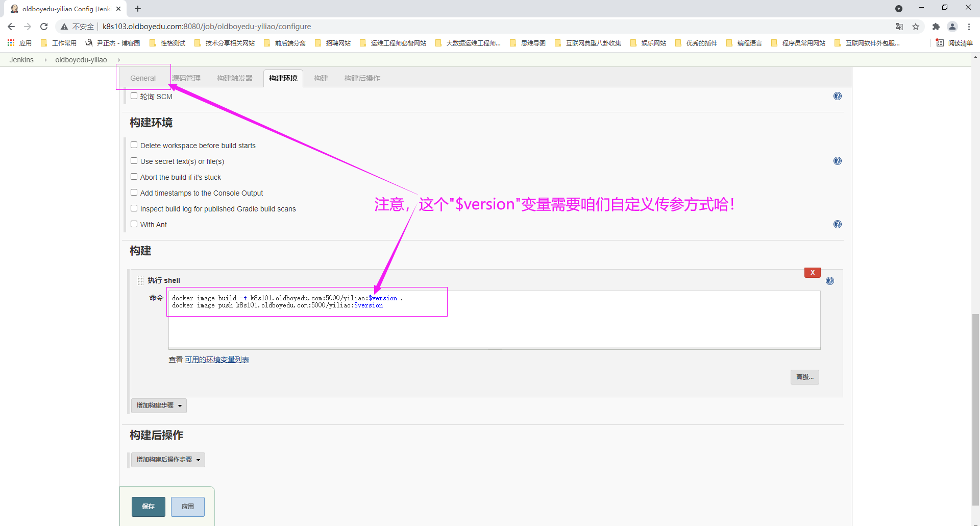
Task: Open browser extensions puzzle icon
Action: point(936,27)
